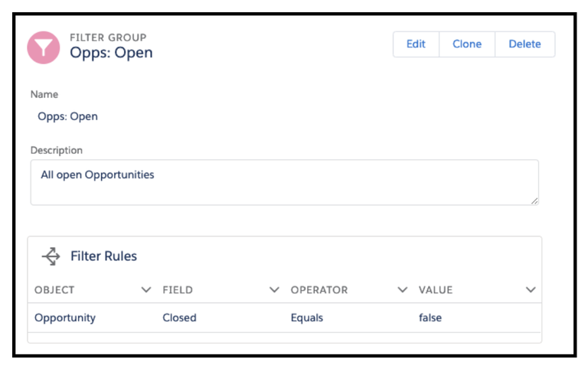Open the FIELD column chevron dropdown
588x372 pixels.
point(274,290)
